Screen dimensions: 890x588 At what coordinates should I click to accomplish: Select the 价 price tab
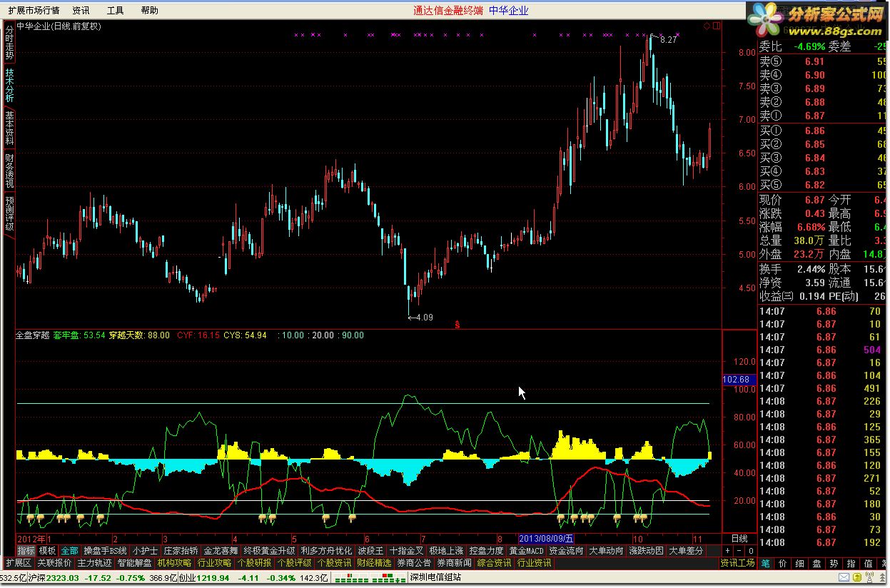pyautogui.click(x=783, y=563)
